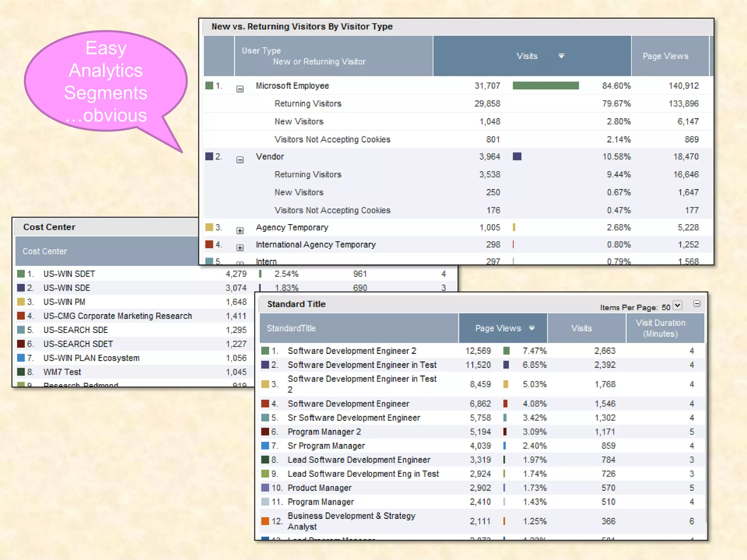Click blue swatch beside Sr Program Manager

tap(265, 446)
